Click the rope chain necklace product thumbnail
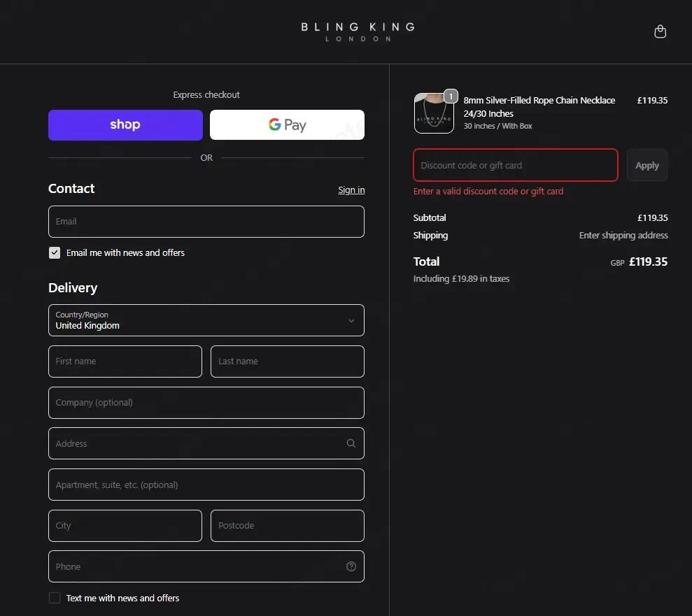The height and width of the screenshot is (616, 692). tap(434, 113)
